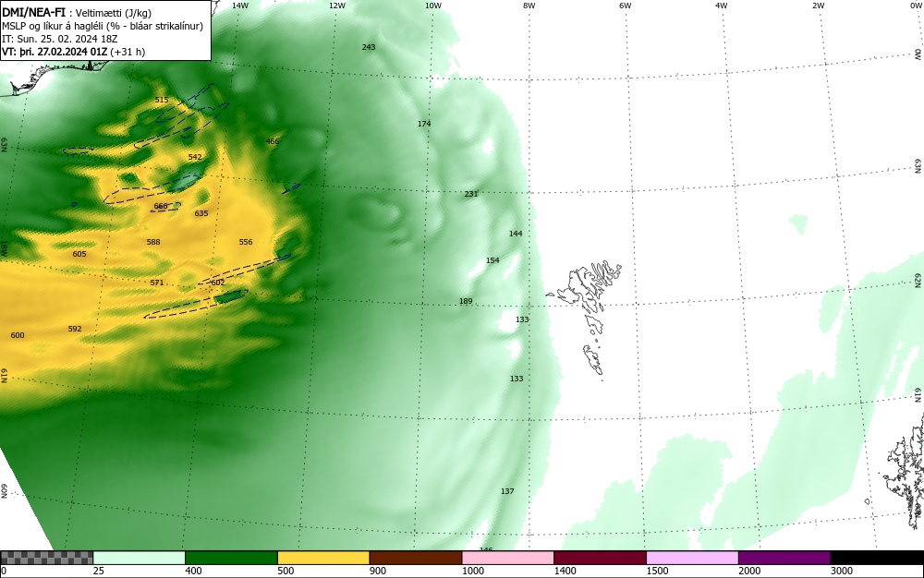The width and height of the screenshot is (924, 578).
Task: Click the light purple 1500–2000 legend swatch
Action: coord(692,558)
